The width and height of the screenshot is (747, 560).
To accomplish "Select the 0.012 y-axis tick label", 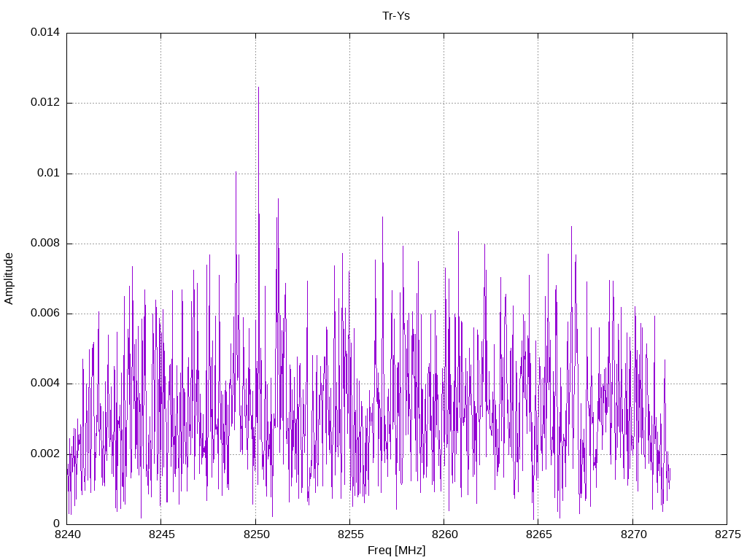I will click(45, 103).
